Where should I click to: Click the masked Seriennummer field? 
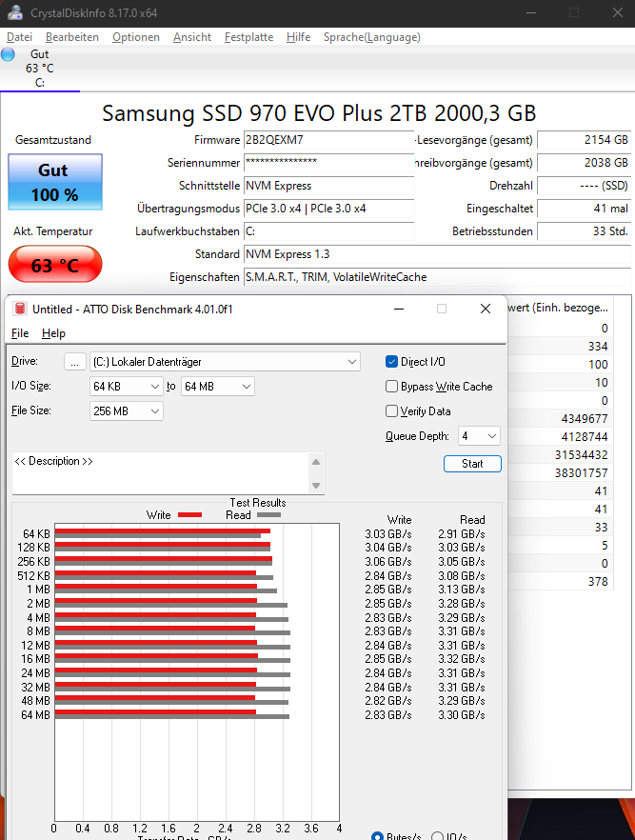[328, 163]
